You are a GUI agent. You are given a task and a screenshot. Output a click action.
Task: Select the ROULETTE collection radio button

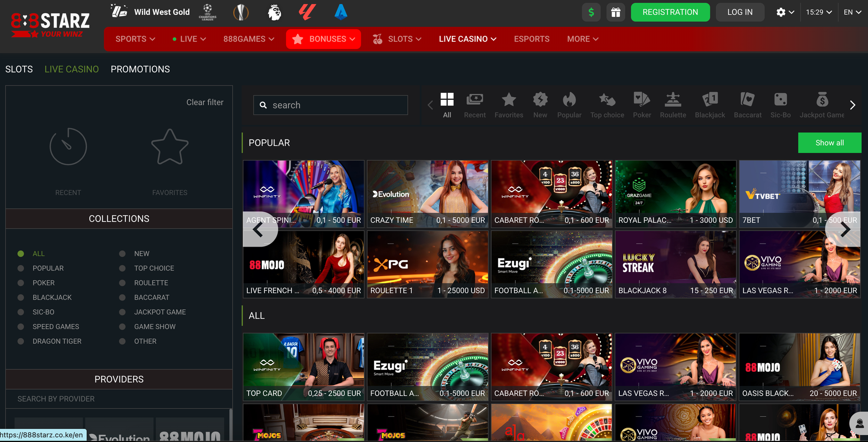122,283
